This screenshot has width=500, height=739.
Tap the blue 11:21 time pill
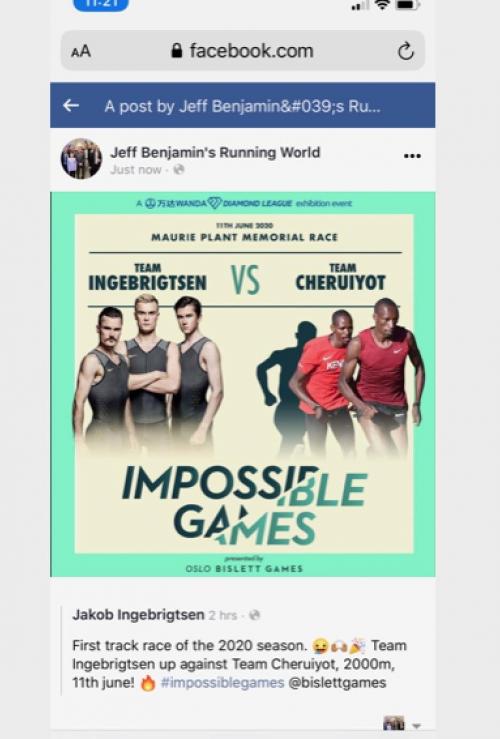click(x=100, y=5)
